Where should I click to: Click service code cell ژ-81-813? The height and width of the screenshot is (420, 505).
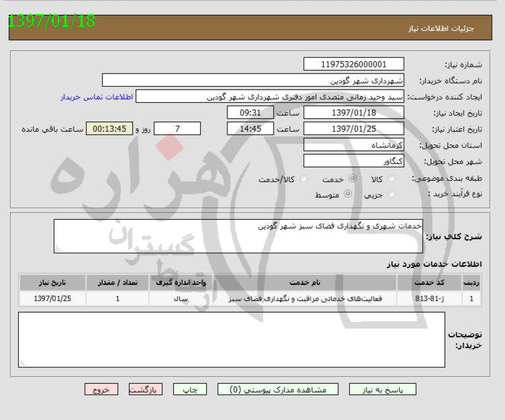point(429,298)
